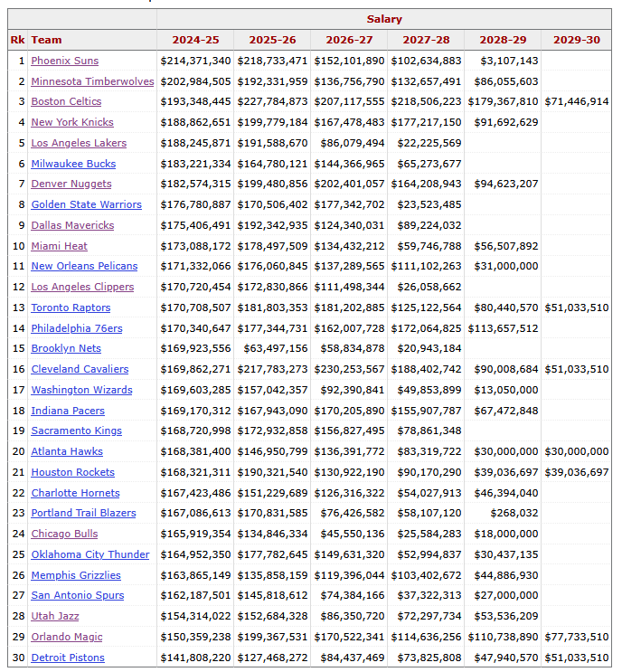Open Golden State Warriors link
Viewport: 622px width, 672px height.
[x=87, y=204]
